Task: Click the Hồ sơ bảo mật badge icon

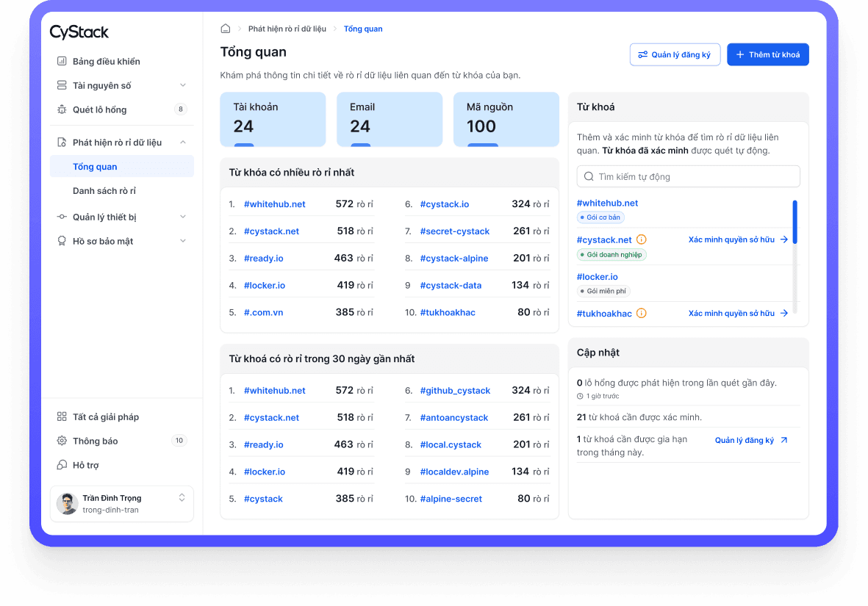Action: pyautogui.click(x=62, y=241)
